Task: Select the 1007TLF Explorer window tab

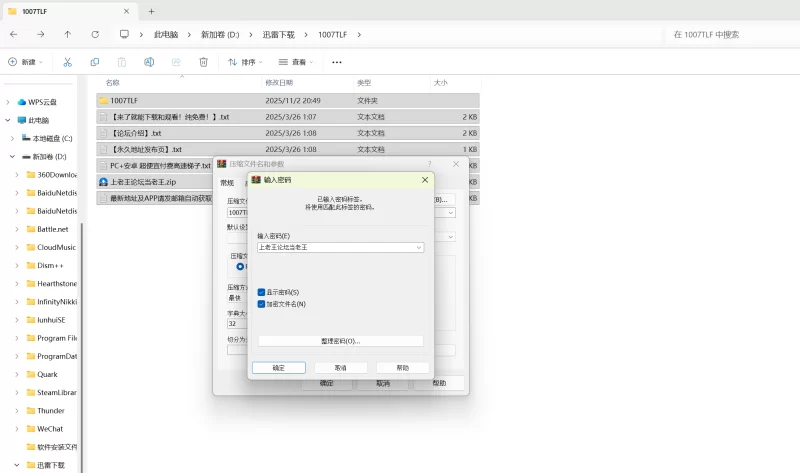Action: coord(69,11)
